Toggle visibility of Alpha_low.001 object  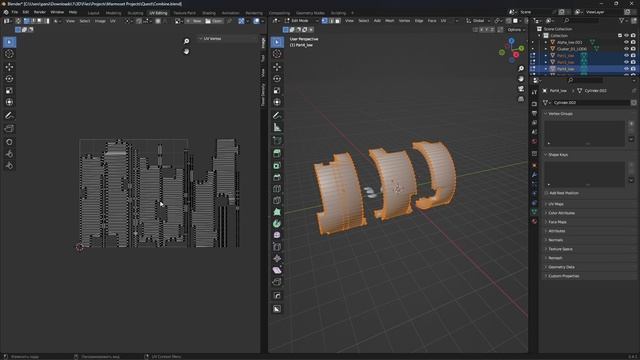(x=627, y=42)
